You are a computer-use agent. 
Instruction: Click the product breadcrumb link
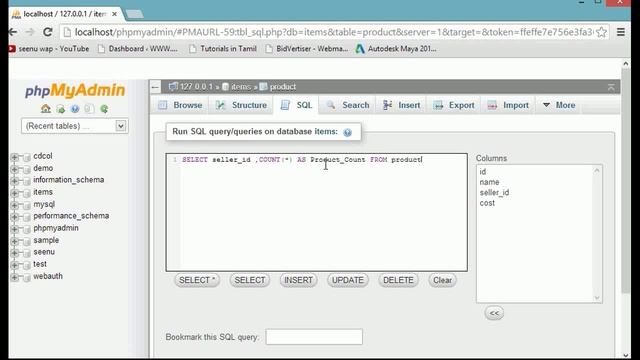pos(283,87)
